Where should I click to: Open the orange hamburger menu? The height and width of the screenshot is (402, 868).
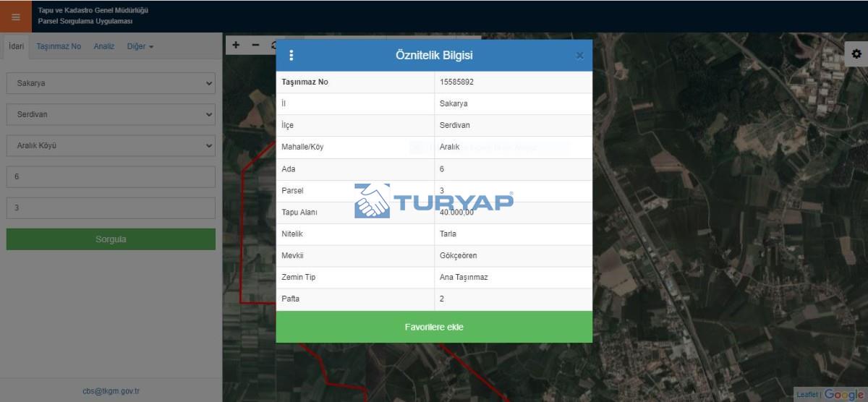tap(16, 17)
